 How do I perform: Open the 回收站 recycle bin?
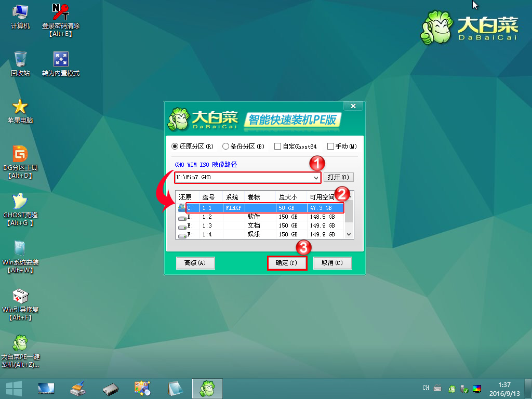tap(20, 59)
